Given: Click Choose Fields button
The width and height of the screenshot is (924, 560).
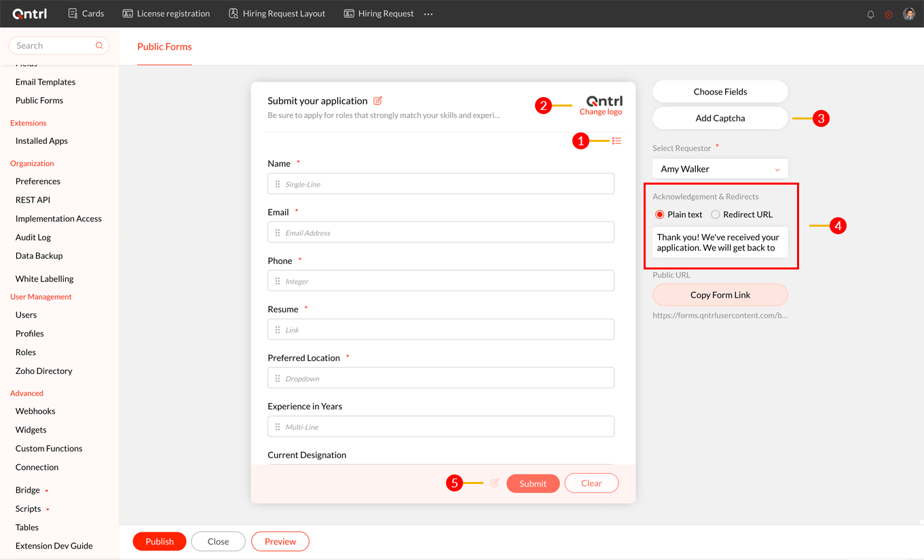Looking at the screenshot, I should click(720, 92).
